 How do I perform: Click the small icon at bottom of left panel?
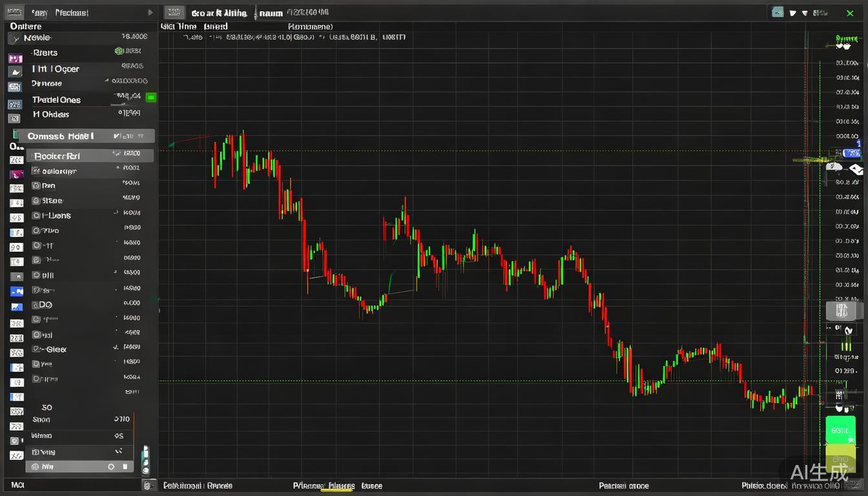pyautogui.click(x=149, y=485)
